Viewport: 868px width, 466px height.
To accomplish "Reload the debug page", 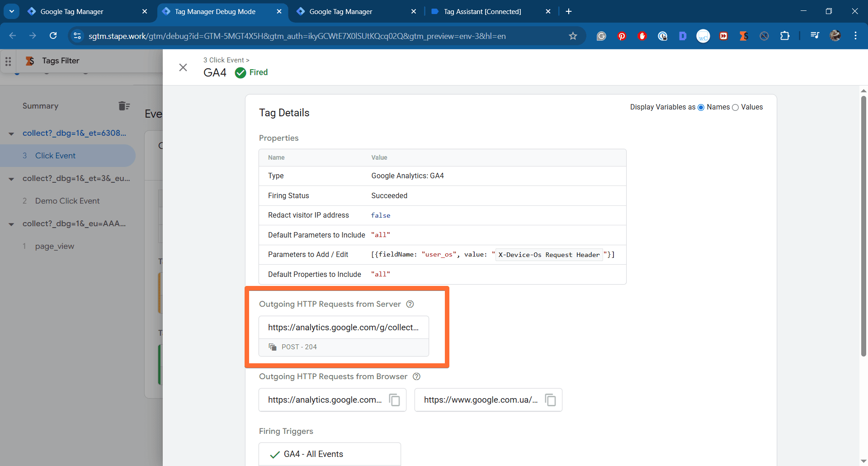I will pyautogui.click(x=53, y=36).
